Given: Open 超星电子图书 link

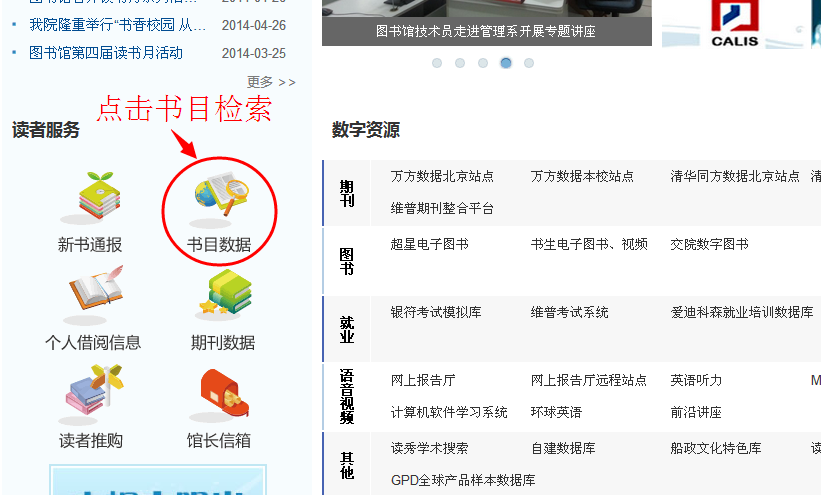Looking at the screenshot, I should 429,245.
